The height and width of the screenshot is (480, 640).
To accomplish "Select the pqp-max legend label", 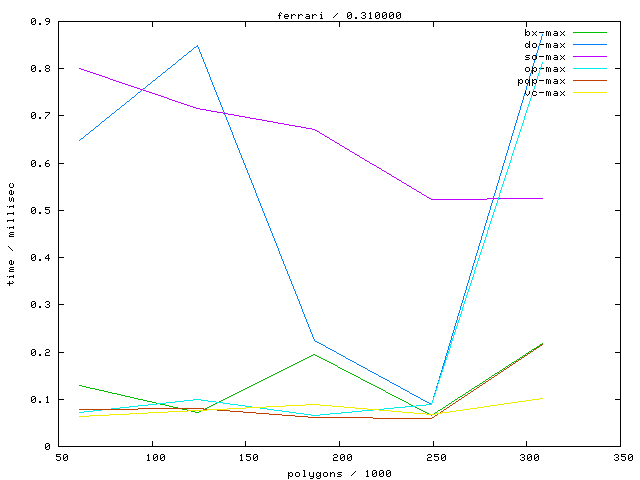I will tap(542, 81).
